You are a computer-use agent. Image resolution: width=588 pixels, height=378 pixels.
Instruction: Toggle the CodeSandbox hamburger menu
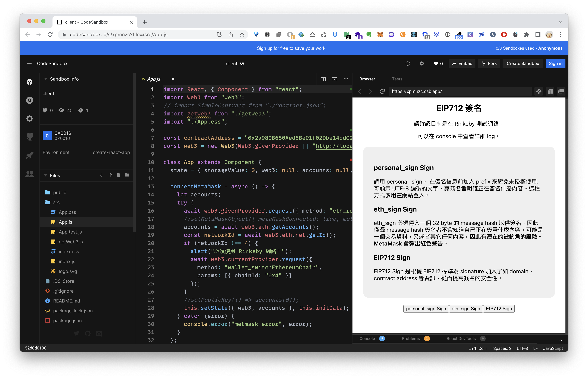coord(29,64)
